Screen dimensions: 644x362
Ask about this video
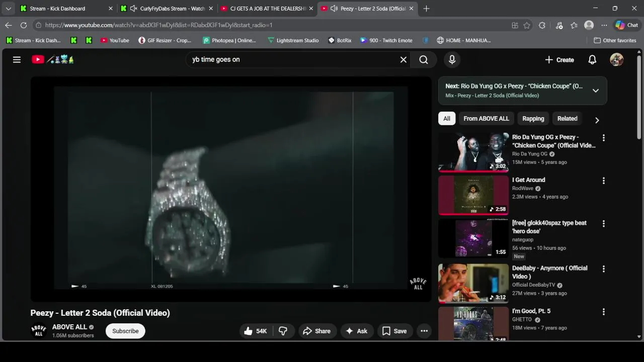click(x=357, y=331)
